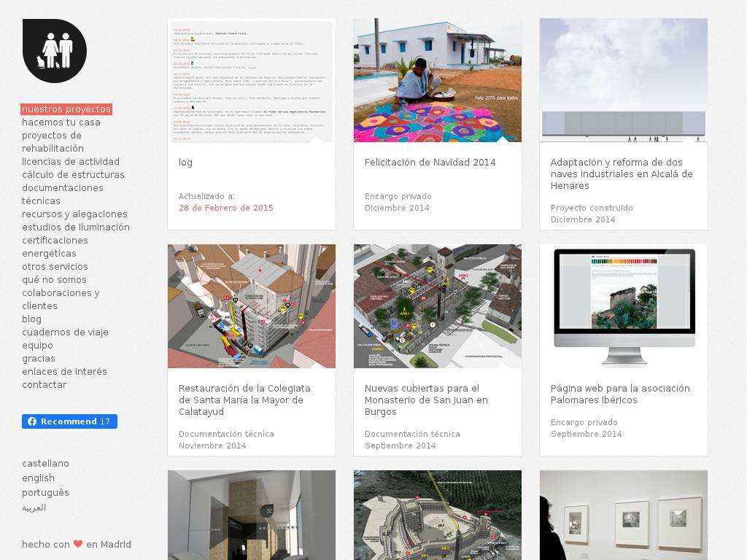The height and width of the screenshot is (560, 747).
Task: Go to 'hacemos tu casa' page
Action: coord(61,122)
